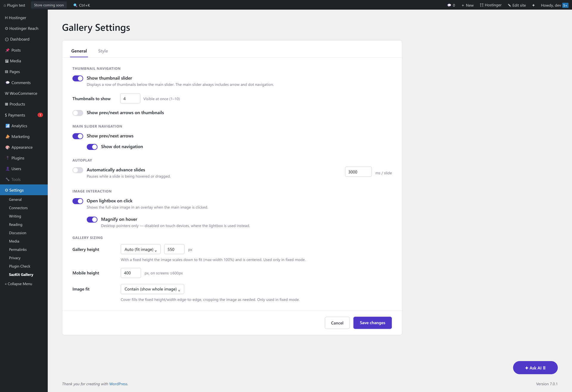Open the Privacy settings submenu
Viewport: 572px width, 392px height.
pos(15,258)
